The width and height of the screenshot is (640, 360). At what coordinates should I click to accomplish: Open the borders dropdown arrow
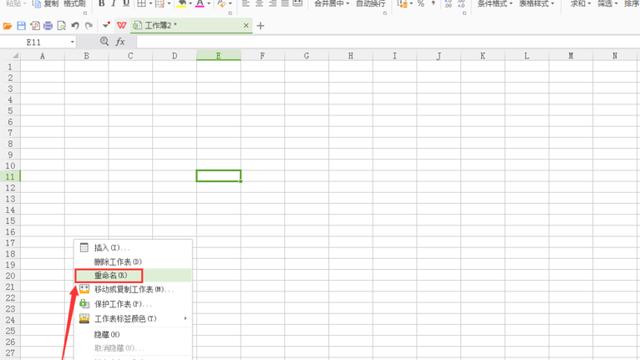150,4
